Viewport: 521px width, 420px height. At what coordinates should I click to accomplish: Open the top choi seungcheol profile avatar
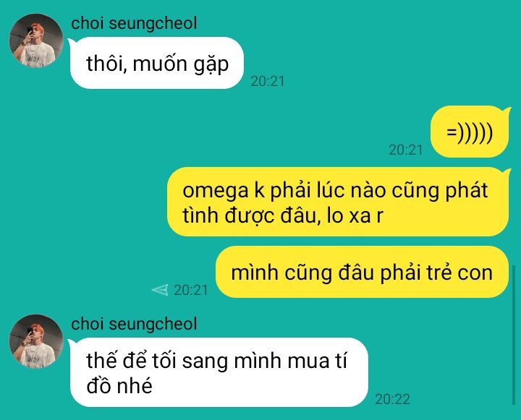point(36,40)
